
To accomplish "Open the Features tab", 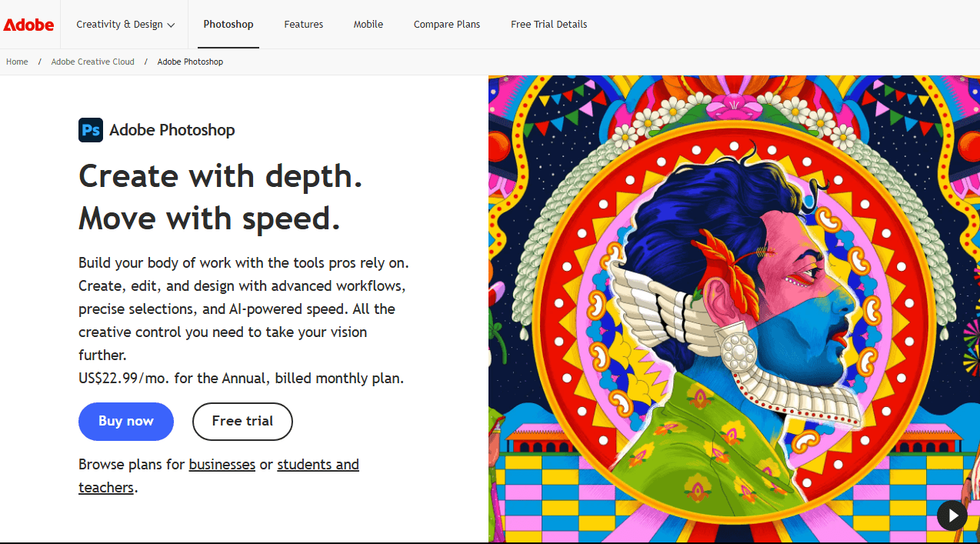I will pos(304,25).
